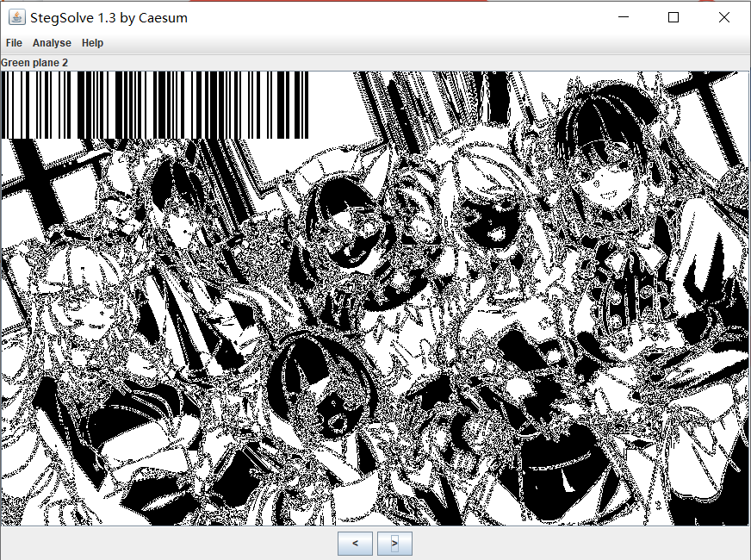751x560 pixels.
Task: Click the StegSolve 1.3 by Caesum title text
Action: tap(109, 17)
